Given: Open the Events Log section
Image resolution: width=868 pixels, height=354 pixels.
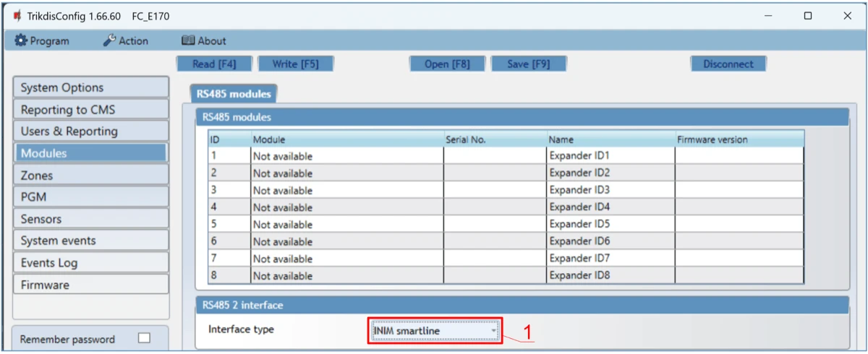Looking at the screenshot, I should pyautogui.click(x=90, y=263).
